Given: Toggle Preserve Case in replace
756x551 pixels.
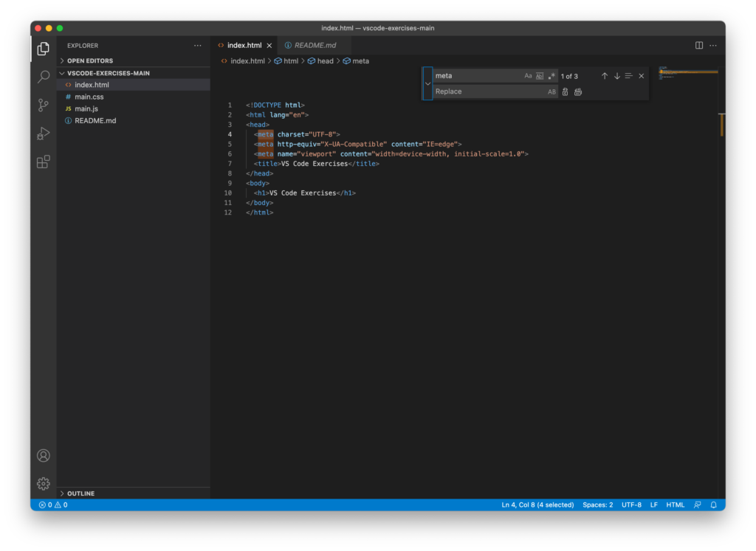Looking at the screenshot, I should pyautogui.click(x=551, y=92).
